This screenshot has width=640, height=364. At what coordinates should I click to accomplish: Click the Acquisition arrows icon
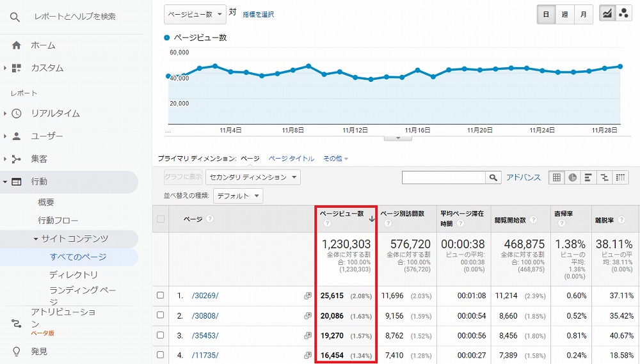(x=17, y=159)
